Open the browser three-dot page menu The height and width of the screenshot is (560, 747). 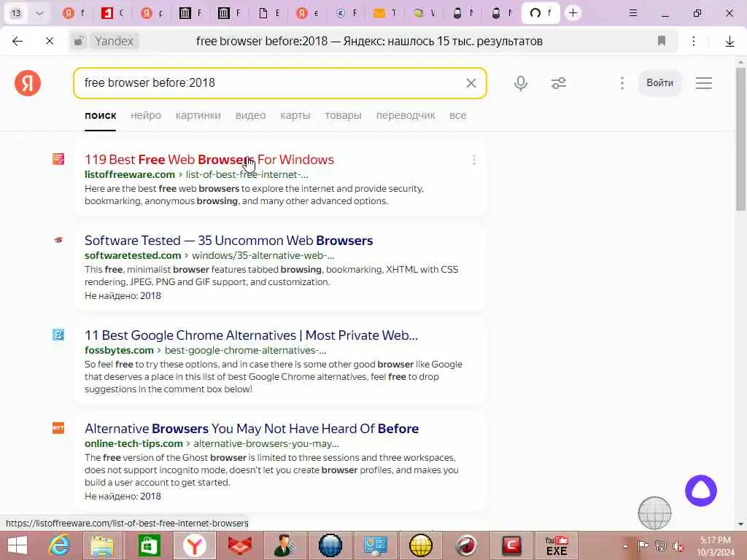point(694,42)
